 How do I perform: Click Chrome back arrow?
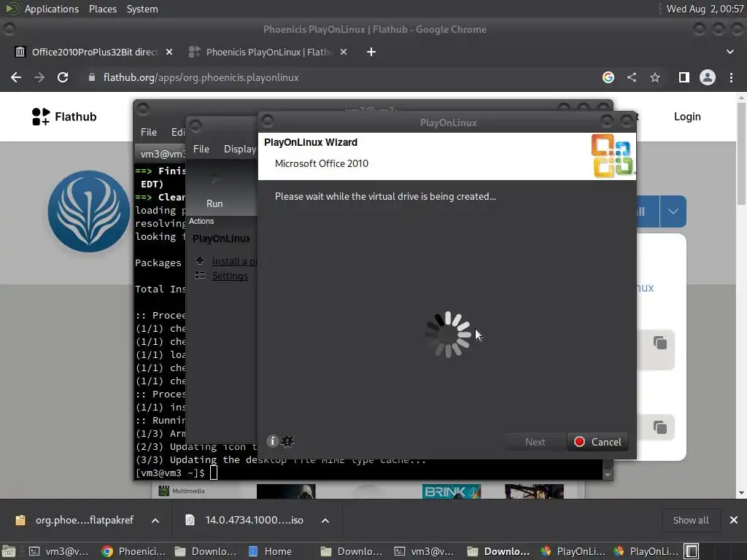pos(16,77)
